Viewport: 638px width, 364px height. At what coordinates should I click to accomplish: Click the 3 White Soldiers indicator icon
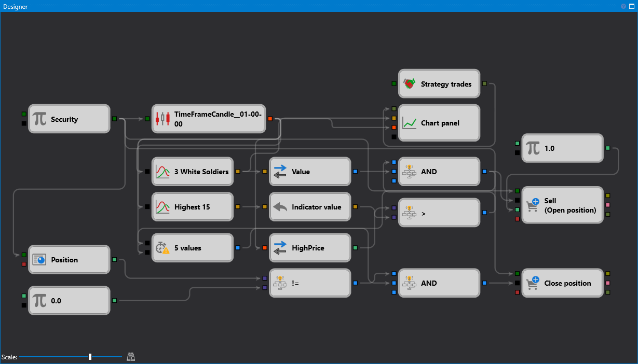click(x=162, y=171)
